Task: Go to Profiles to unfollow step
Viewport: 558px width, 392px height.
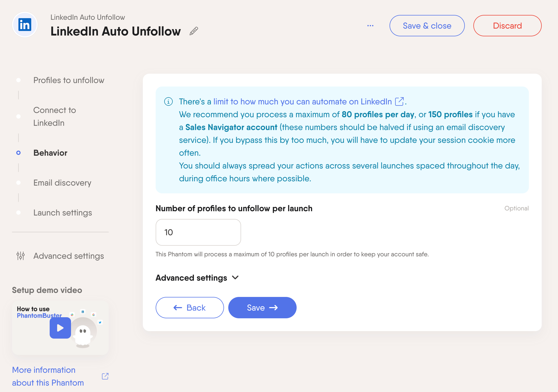Action: [69, 80]
